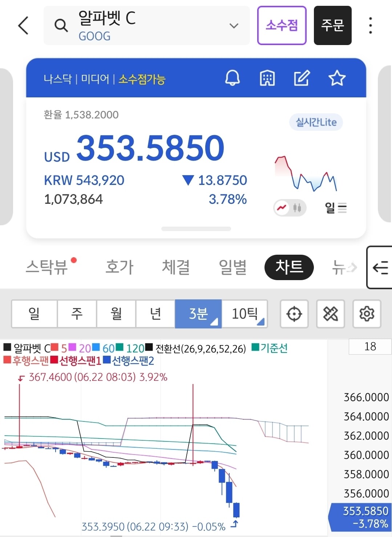Tap the 60 moving average legend

point(103,348)
